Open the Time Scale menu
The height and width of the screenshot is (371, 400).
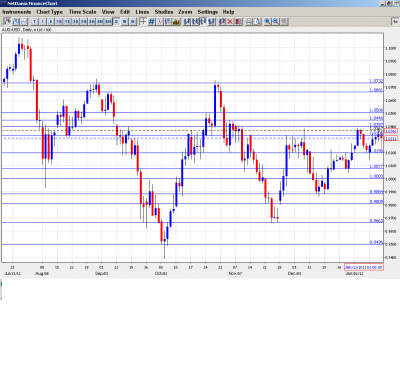(82, 12)
